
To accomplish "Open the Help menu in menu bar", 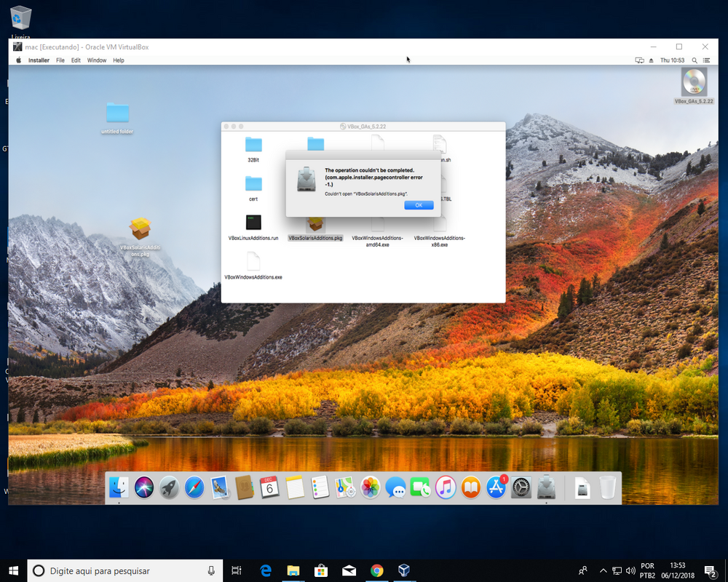I will tap(118, 60).
